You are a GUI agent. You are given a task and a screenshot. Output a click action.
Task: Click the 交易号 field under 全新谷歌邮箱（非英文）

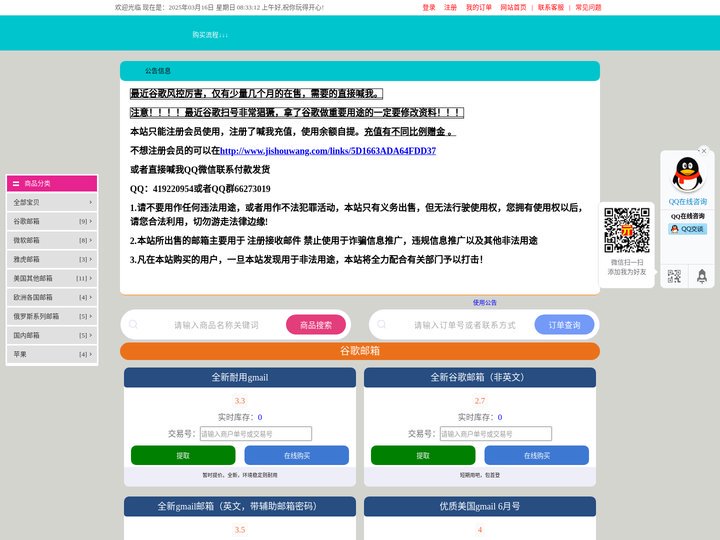coord(496,433)
